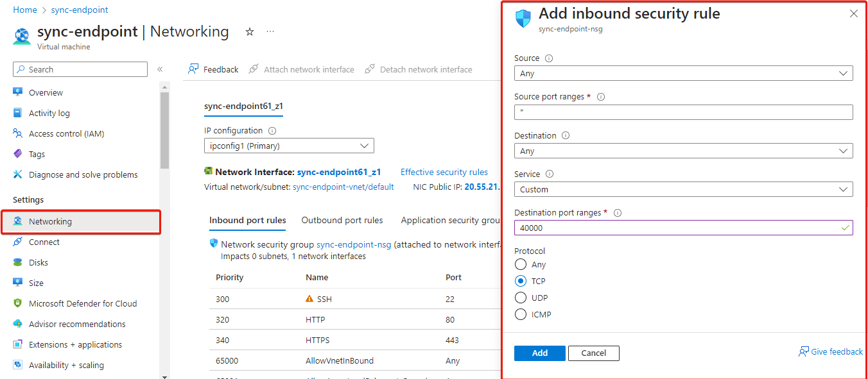Click the Detach network interface icon
This screenshot has width=868, height=379.
[370, 69]
